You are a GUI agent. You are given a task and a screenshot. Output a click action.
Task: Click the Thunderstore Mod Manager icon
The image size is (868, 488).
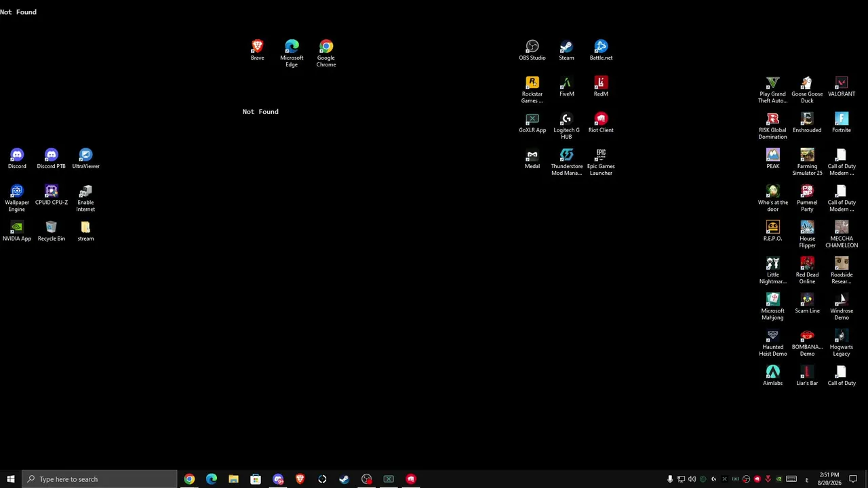(x=566, y=162)
